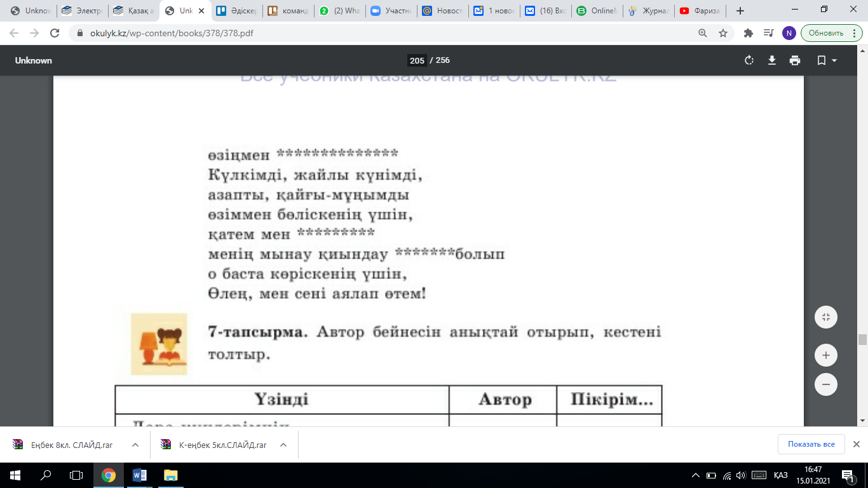Switch to the Әдіскер Trello tab
Image resolution: width=868 pixels, height=488 pixels.
236,11
